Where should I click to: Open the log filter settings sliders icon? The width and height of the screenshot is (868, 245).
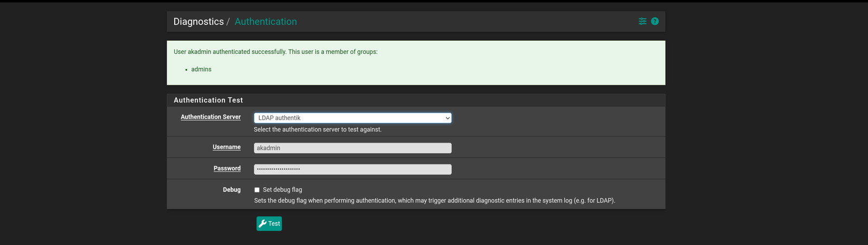pyautogui.click(x=642, y=21)
